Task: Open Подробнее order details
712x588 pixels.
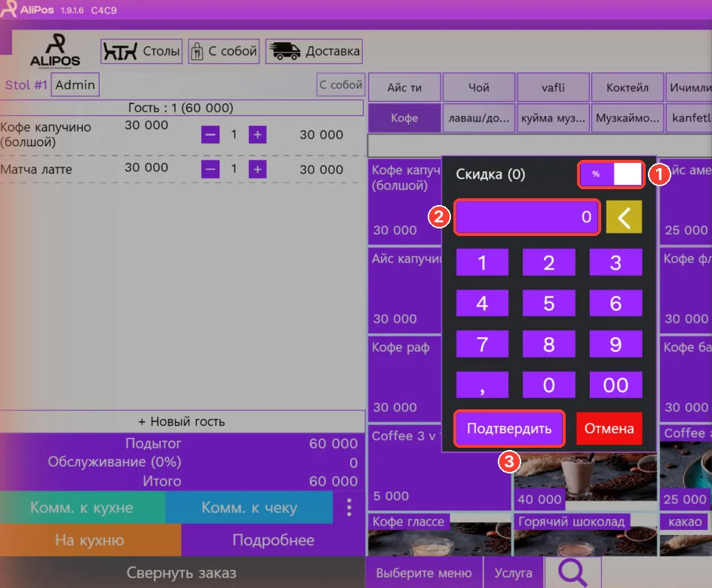Action: 273,540
